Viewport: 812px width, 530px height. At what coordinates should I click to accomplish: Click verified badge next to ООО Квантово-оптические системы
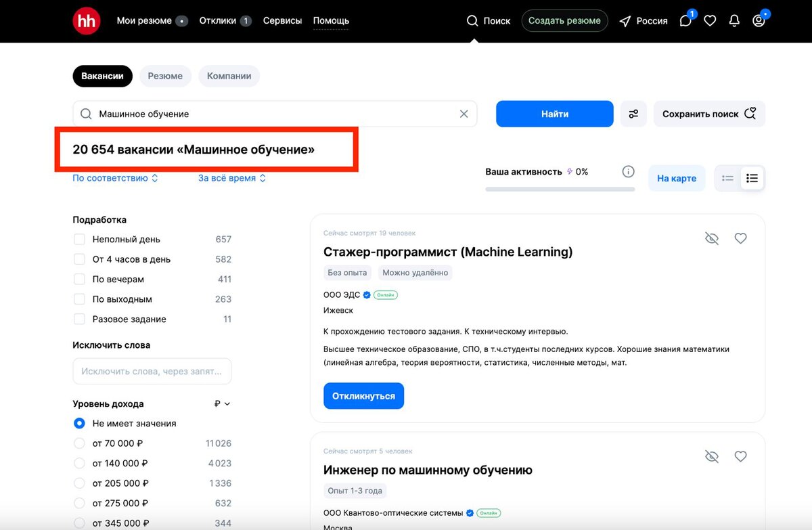470,512
